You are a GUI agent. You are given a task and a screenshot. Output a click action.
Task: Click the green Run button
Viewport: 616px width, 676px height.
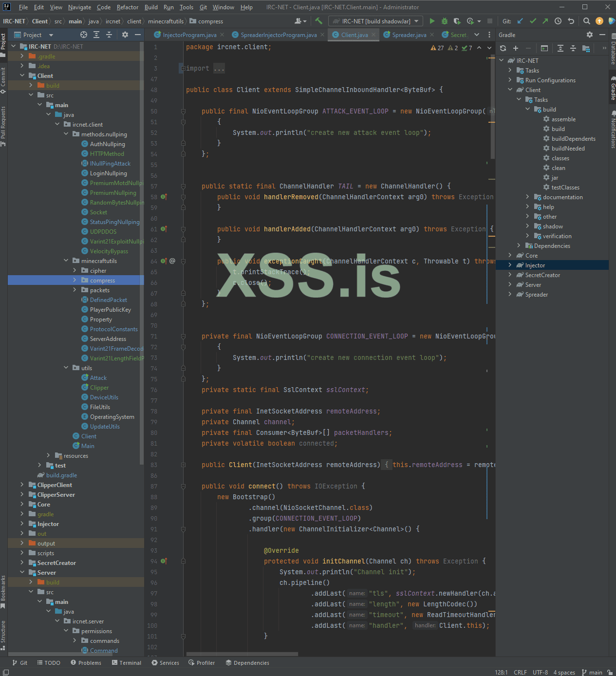click(432, 21)
